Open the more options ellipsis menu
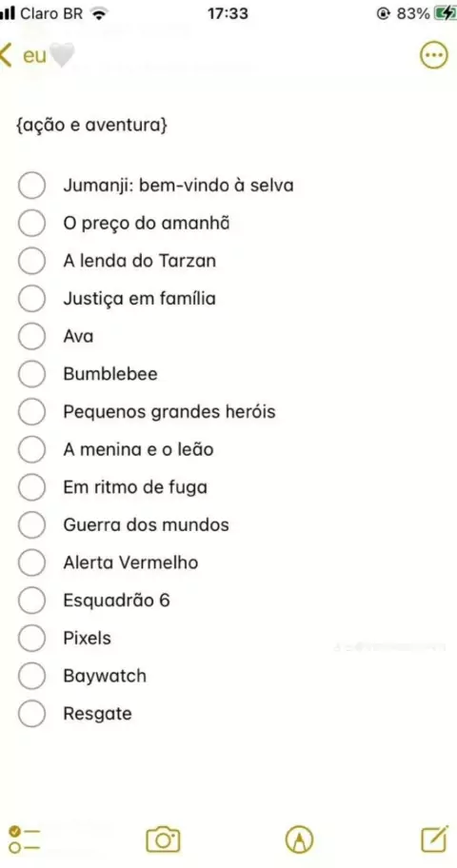This screenshot has height=868, width=457. pyautogui.click(x=433, y=55)
